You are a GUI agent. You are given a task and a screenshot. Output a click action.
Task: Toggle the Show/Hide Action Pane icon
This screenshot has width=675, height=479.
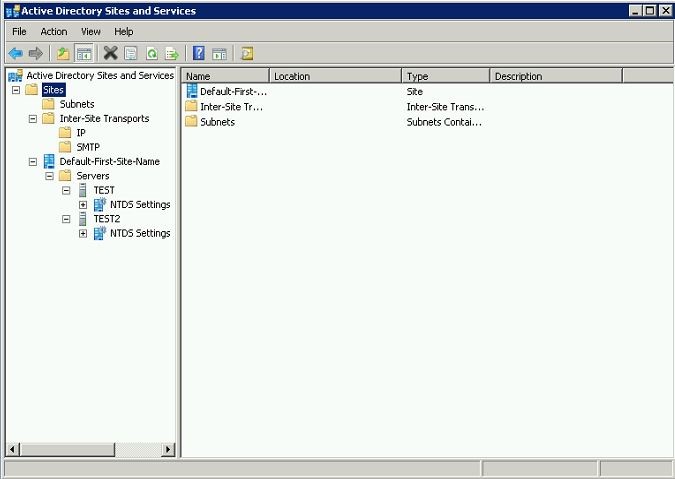pyautogui.click(x=219, y=53)
